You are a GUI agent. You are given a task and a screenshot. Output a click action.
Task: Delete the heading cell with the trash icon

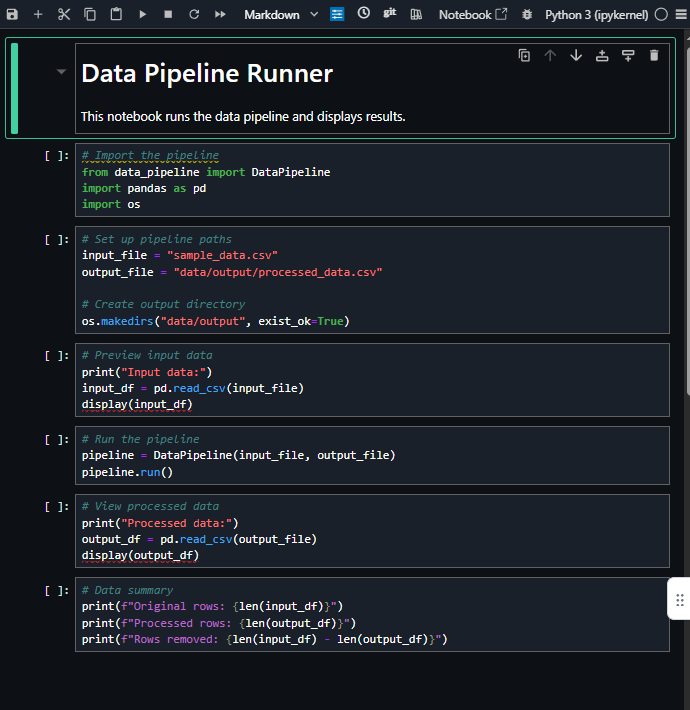point(654,55)
